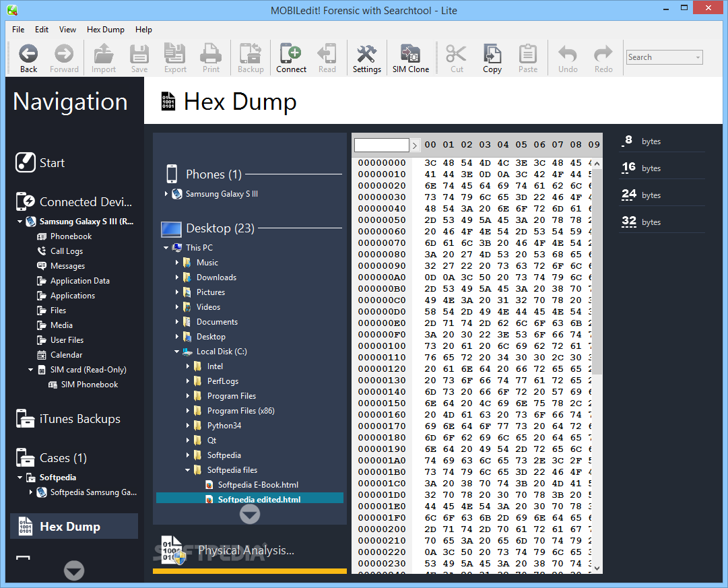Open the File menu
The height and width of the screenshot is (588, 728).
pyautogui.click(x=18, y=29)
